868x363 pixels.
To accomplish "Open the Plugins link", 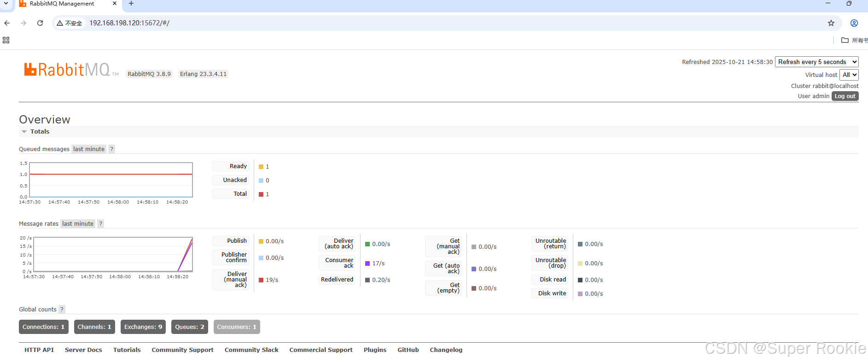I will click(375, 350).
